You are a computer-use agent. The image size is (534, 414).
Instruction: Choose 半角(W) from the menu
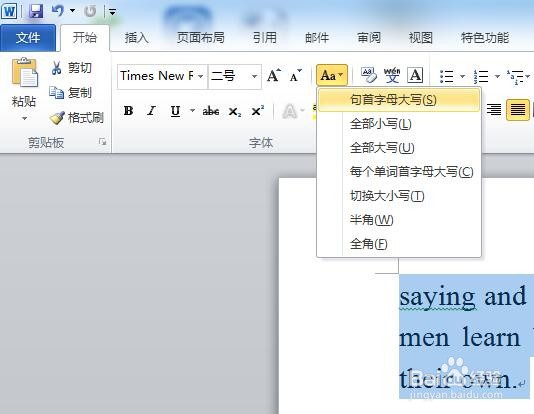pyautogui.click(x=399, y=220)
